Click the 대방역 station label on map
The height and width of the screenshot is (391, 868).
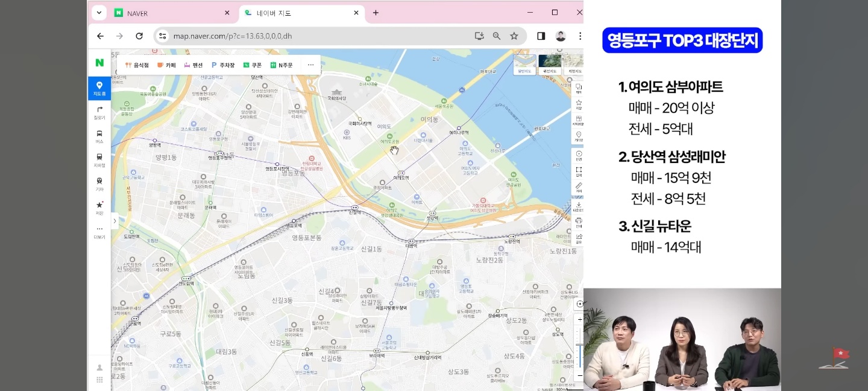(x=411, y=246)
